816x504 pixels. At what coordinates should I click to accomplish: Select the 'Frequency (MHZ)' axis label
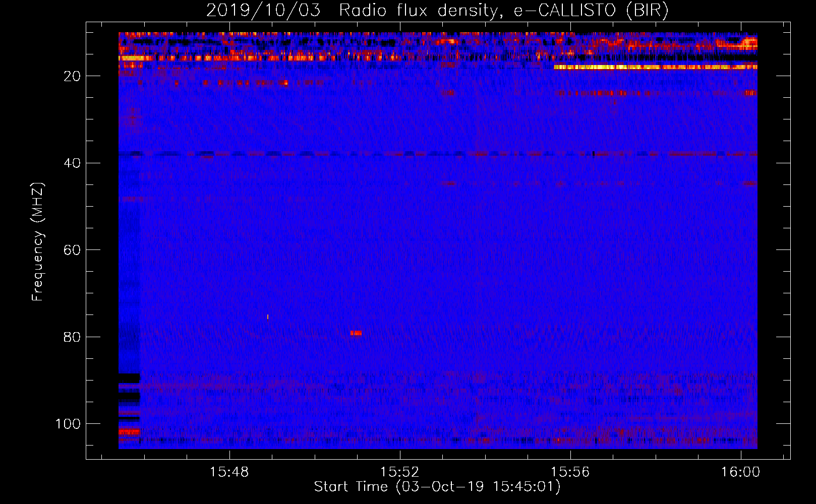(38, 241)
